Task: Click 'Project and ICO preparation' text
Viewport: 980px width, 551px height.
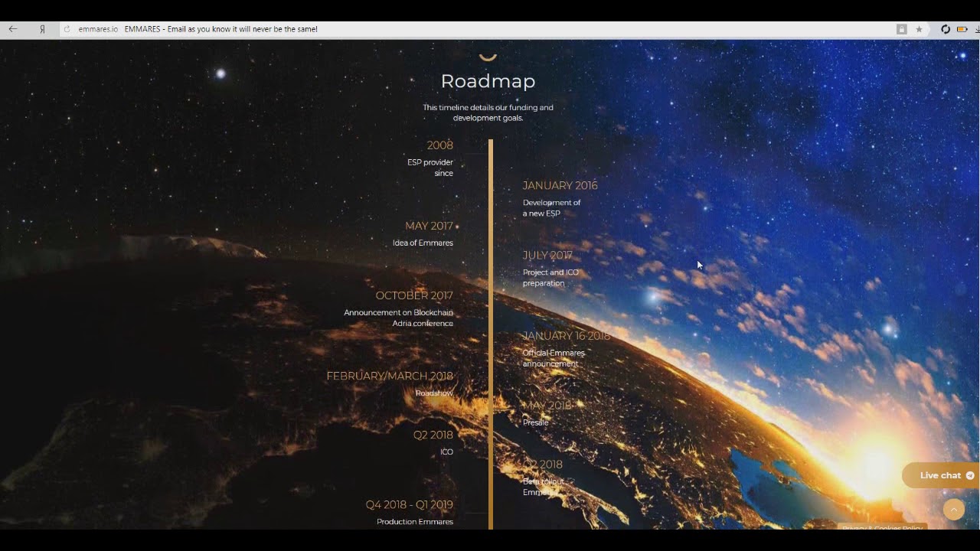Action: click(550, 278)
